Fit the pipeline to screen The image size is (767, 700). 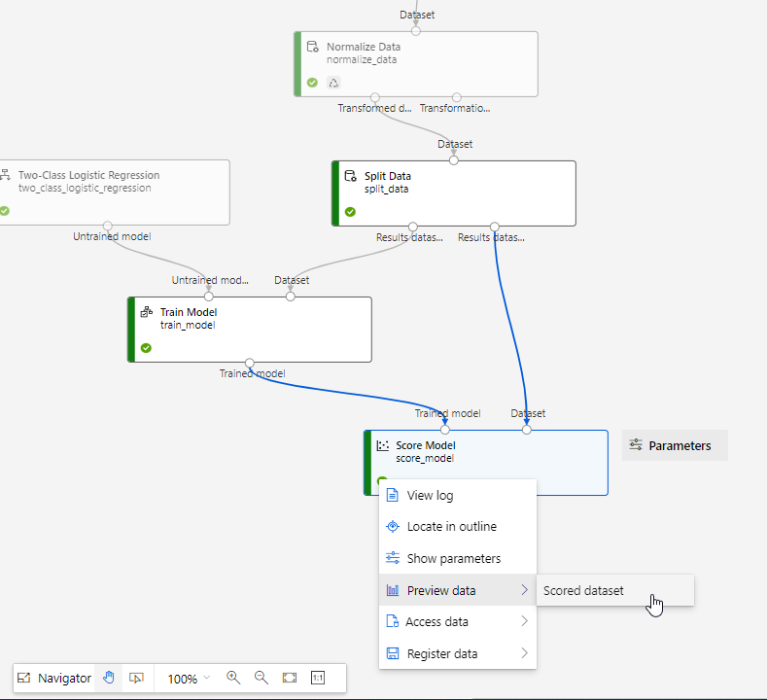[290, 678]
